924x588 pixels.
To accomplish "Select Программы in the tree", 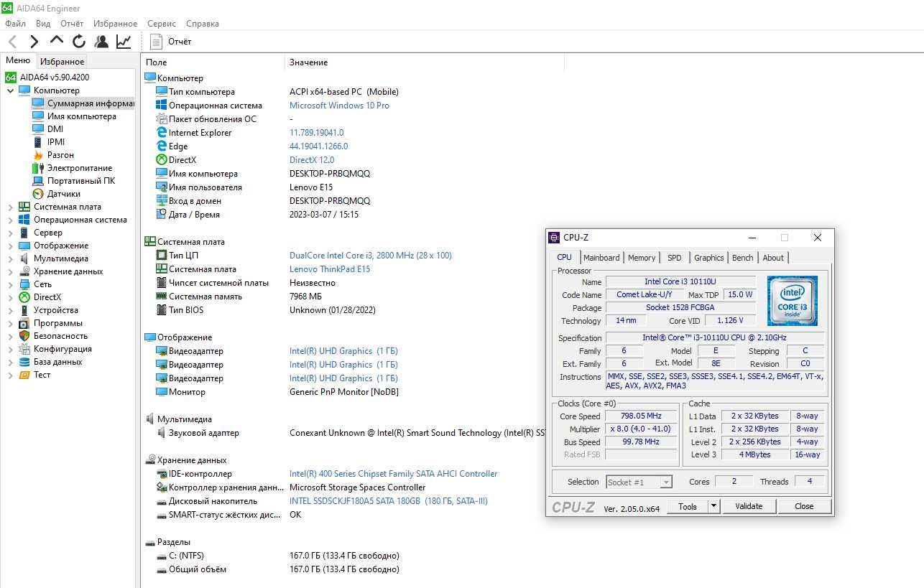I will click(x=58, y=323).
